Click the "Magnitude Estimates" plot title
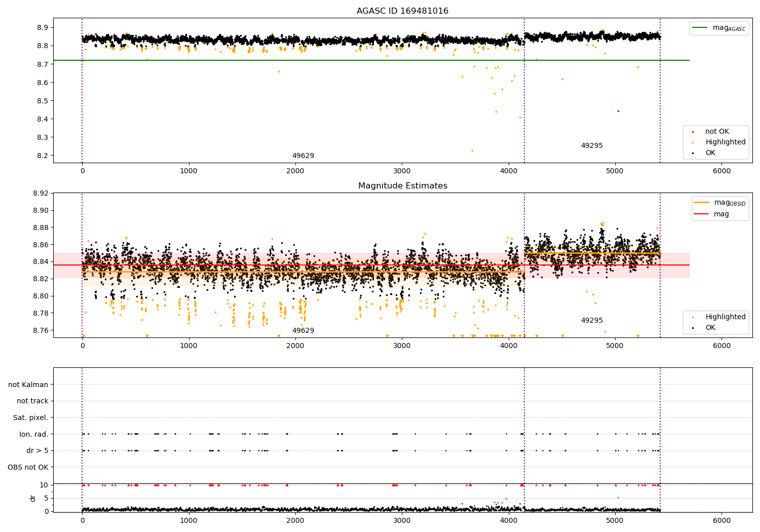Viewport: 760px width, 532px height. pyautogui.click(x=402, y=186)
